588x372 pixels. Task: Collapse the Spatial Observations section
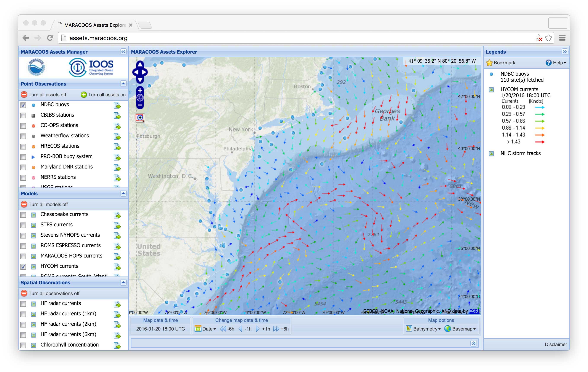(x=123, y=282)
